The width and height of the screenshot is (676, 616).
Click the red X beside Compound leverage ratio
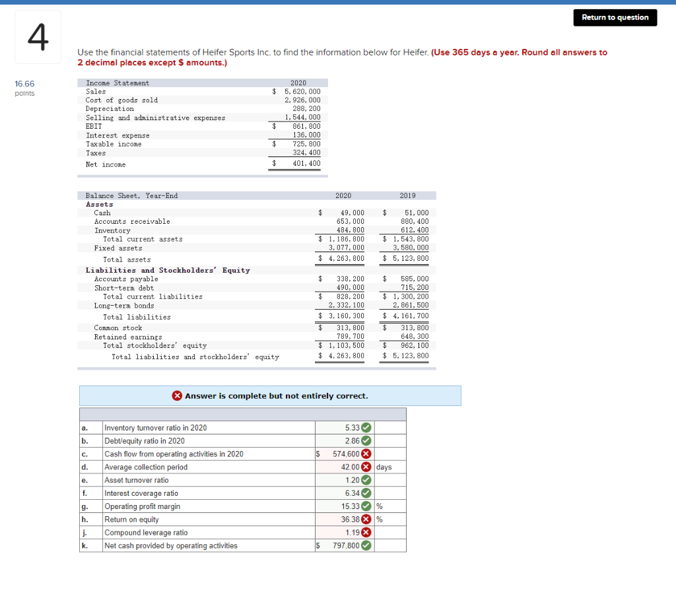(x=366, y=533)
